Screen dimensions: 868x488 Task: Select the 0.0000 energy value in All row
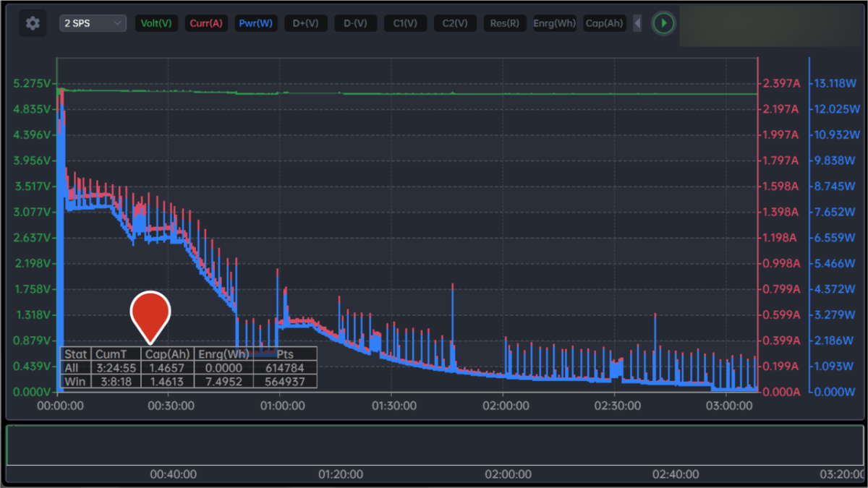tap(224, 367)
